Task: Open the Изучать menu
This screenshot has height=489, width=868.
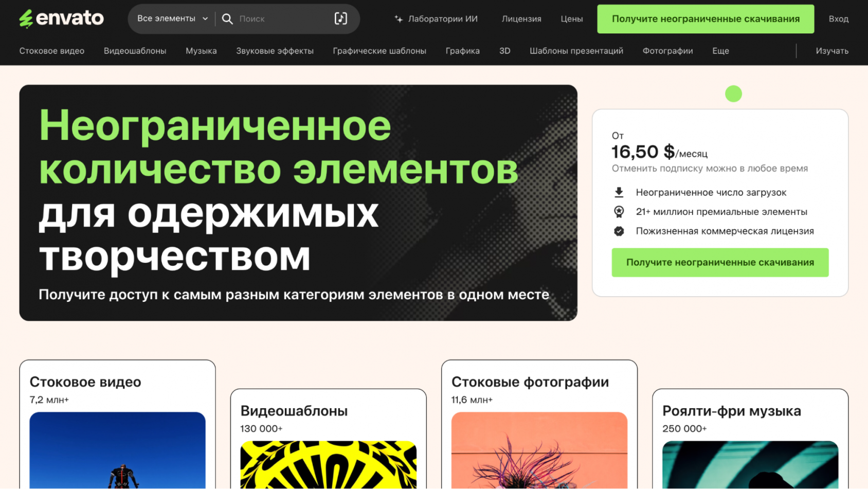Action: pyautogui.click(x=832, y=51)
